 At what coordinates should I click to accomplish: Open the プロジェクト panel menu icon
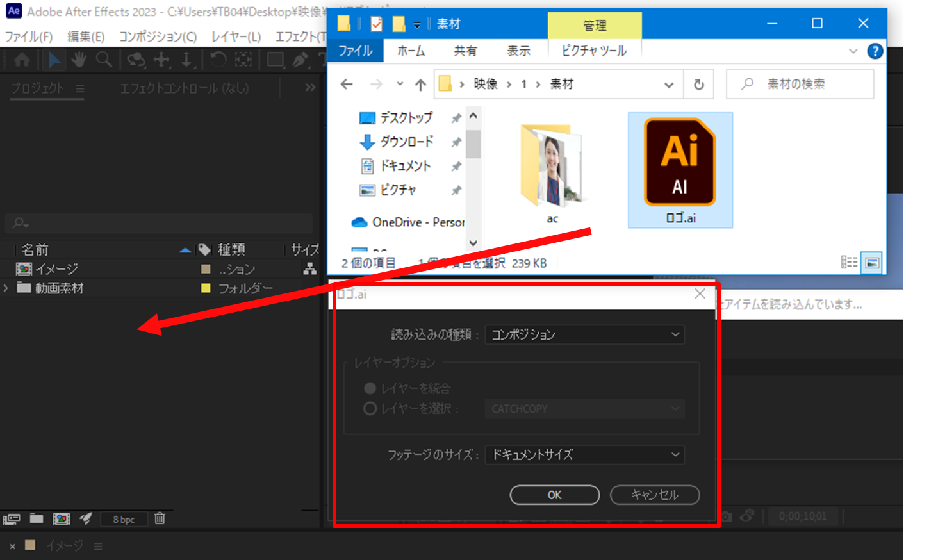click(80, 88)
